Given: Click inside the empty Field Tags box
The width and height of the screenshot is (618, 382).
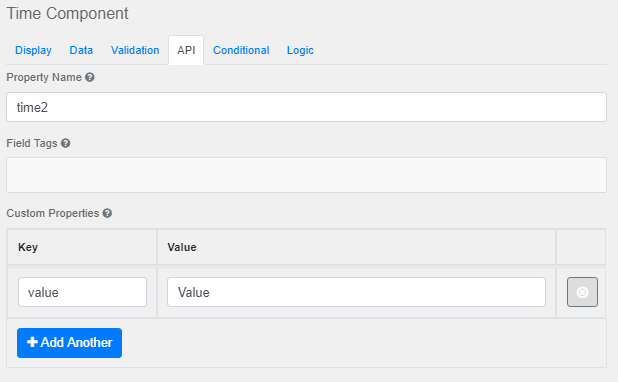Looking at the screenshot, I should click(306, 175).
